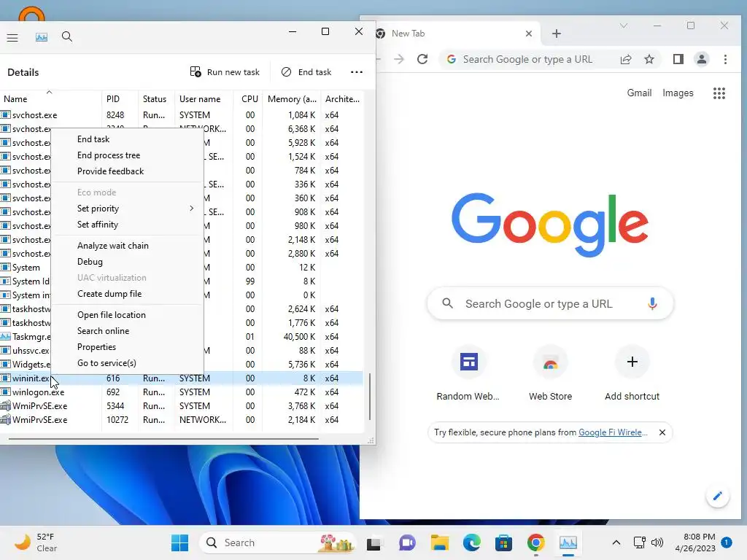This screenshot has width=747, height=560.
Task: Click Task Manager performance graph icon
Action: pyautogui.click(x=42, y=37)
